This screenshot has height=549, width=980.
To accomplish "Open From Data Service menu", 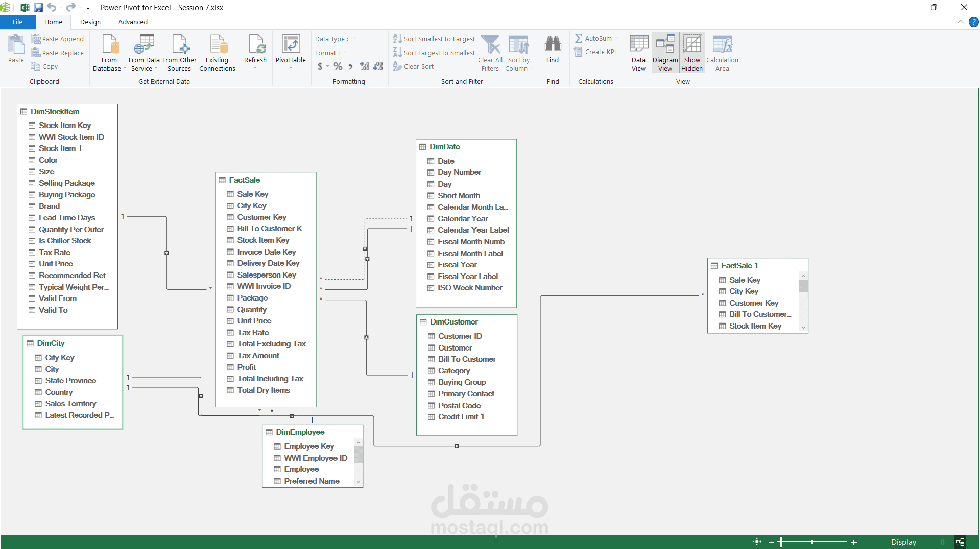I will 144,53.
